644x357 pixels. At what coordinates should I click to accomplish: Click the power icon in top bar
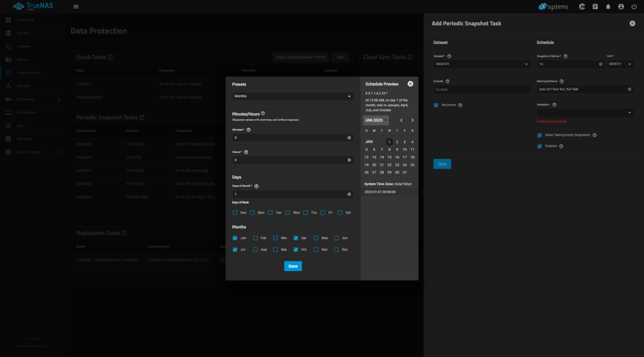tap(634, 6)
